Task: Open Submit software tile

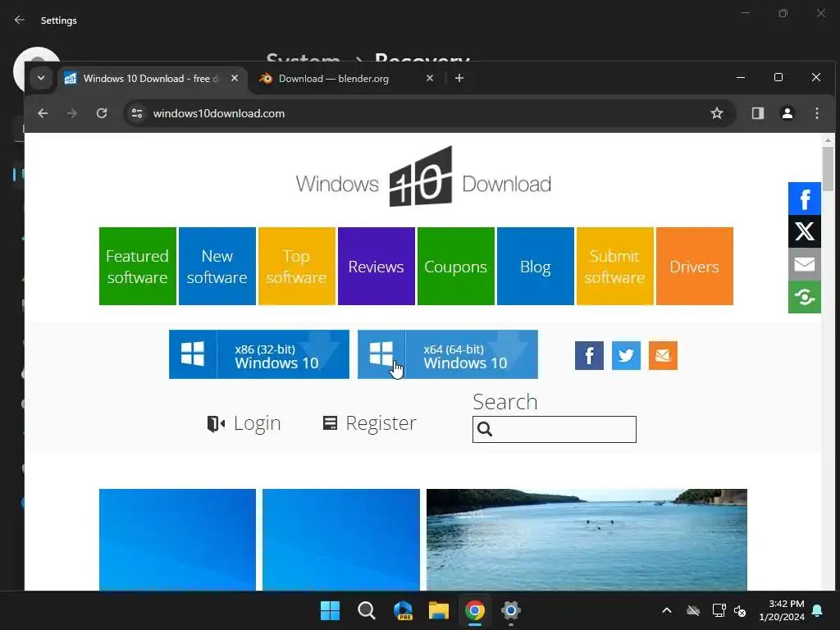Action: (615, 267)
